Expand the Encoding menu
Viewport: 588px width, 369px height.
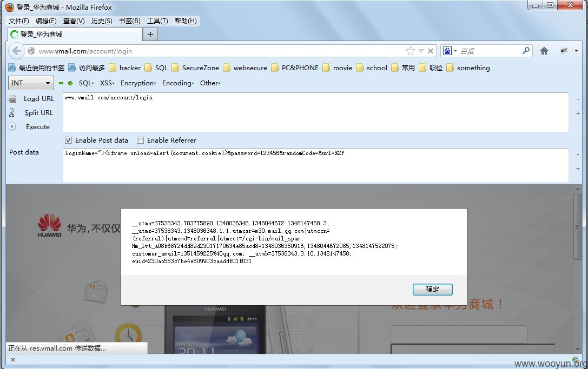pyautogui.click(x=178, y=83)
